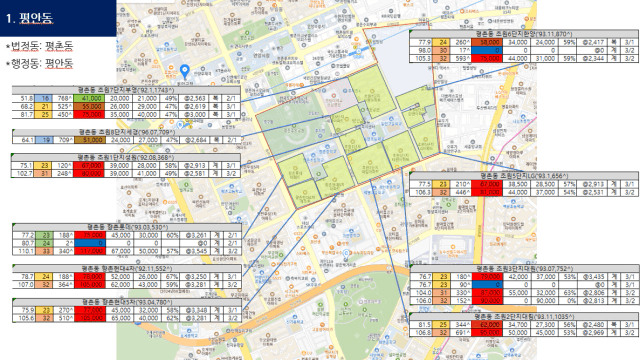Select the 초원3단지대림 table header
Image resolution: width=640 pixels, height=360 pixels.
tap(524, 269)
